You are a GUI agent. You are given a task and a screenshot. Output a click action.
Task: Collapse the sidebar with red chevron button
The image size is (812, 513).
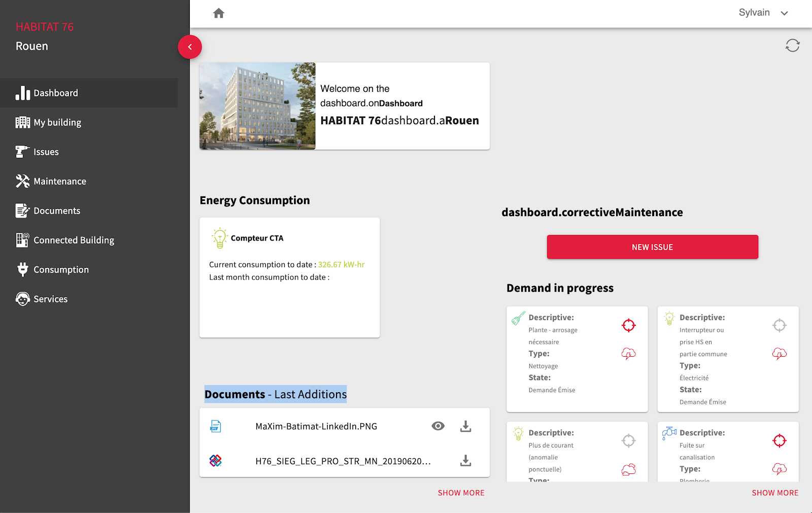190,47
